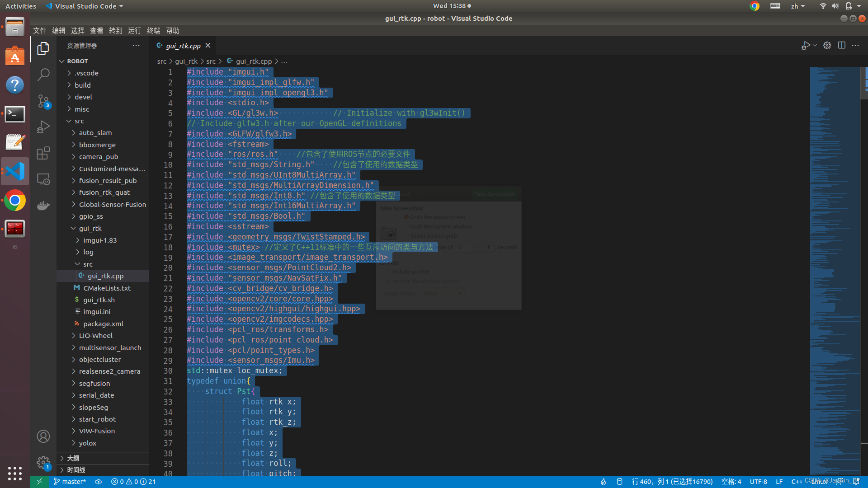This screenshot has width=868, height=488.
Task: Click the Manage gear icon in activity bar
Action: tap(43, 462)
